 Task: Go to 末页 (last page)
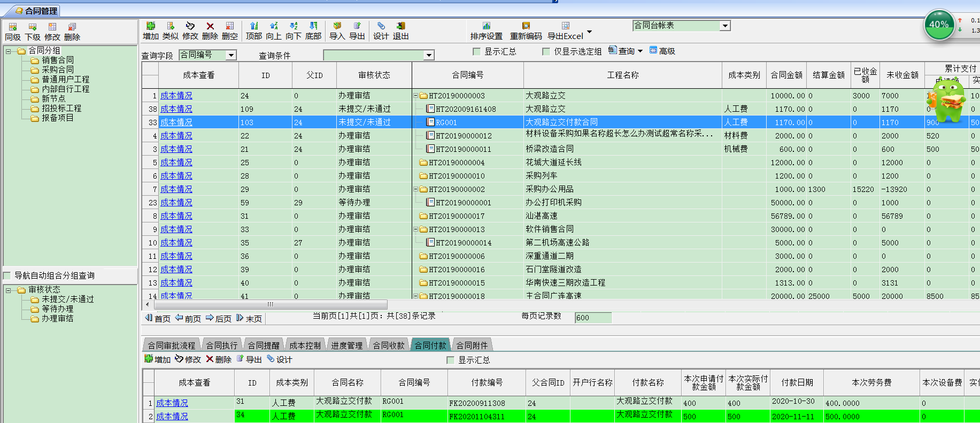tap(249, 318)
